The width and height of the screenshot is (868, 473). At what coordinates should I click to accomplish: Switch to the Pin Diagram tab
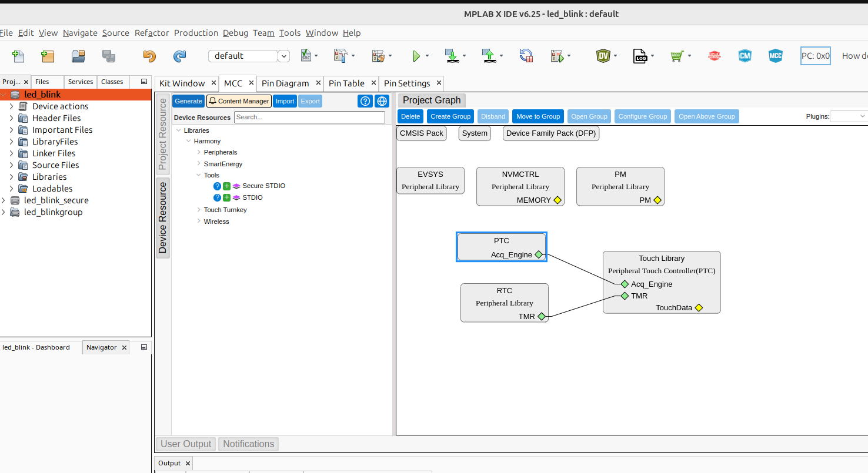pos(285,83)
